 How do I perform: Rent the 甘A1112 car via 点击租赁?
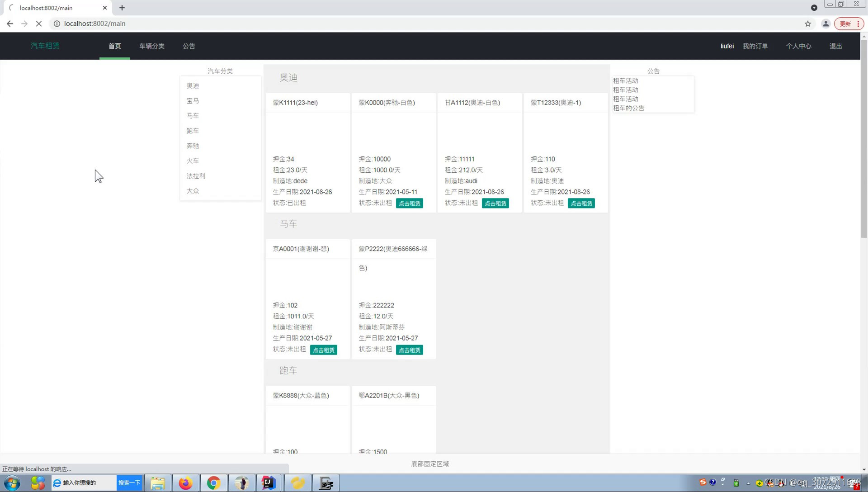click(495, 203)
